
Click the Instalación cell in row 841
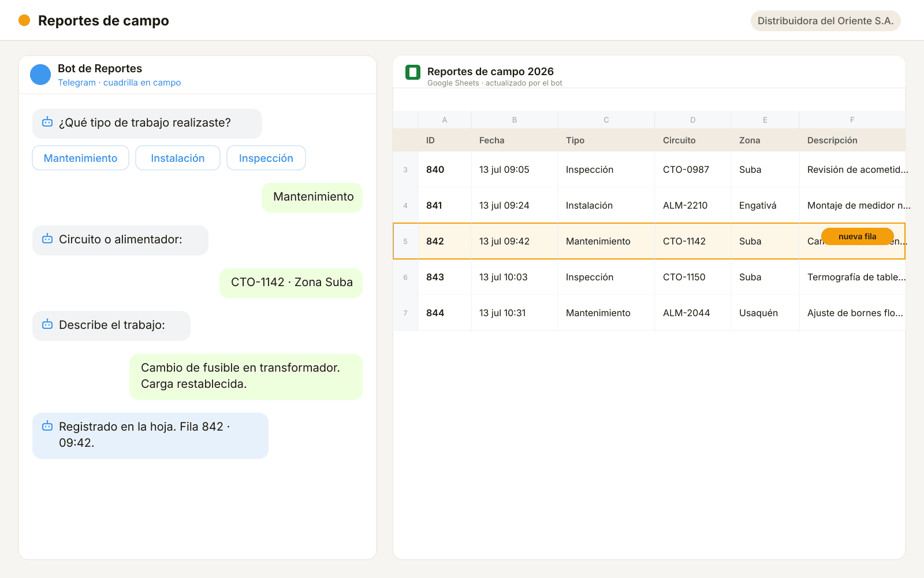(606, 205)
